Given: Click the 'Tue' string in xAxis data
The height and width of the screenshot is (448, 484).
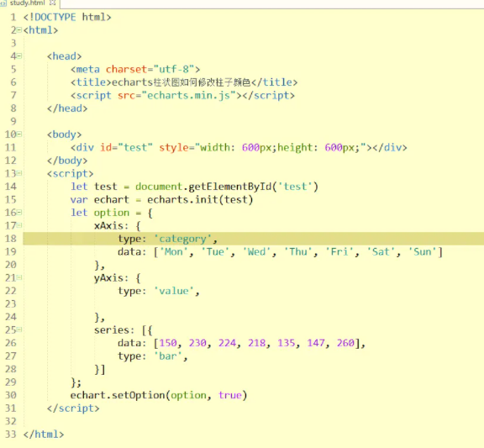Looking at the screenshot, I should click(215, 251).
